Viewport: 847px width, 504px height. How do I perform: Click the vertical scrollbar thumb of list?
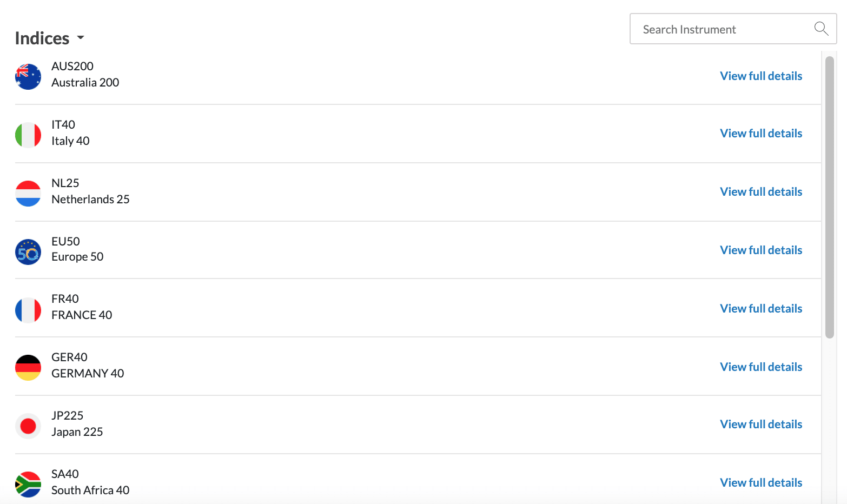coord(830,197)
